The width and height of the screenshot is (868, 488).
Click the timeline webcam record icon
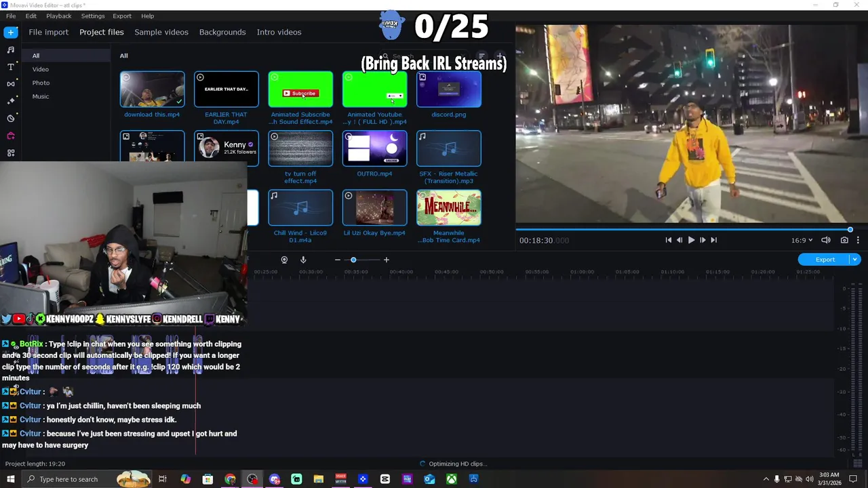click(x=284, y=260)
